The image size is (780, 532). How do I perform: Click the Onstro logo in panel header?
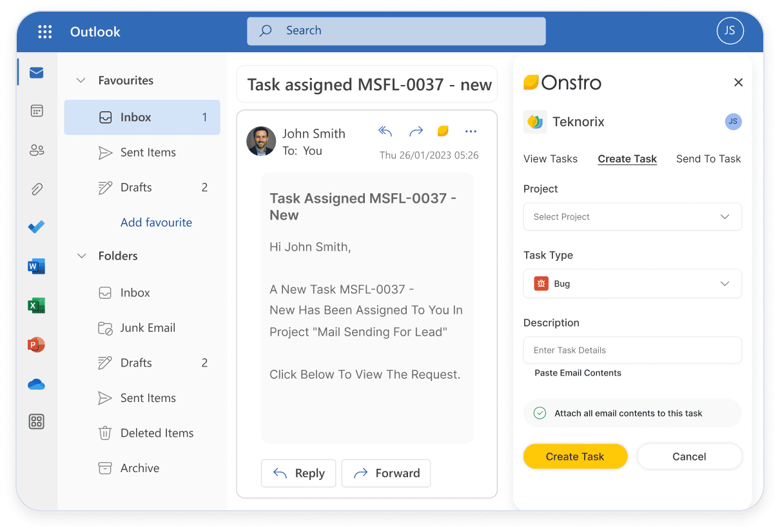[562, 82]
